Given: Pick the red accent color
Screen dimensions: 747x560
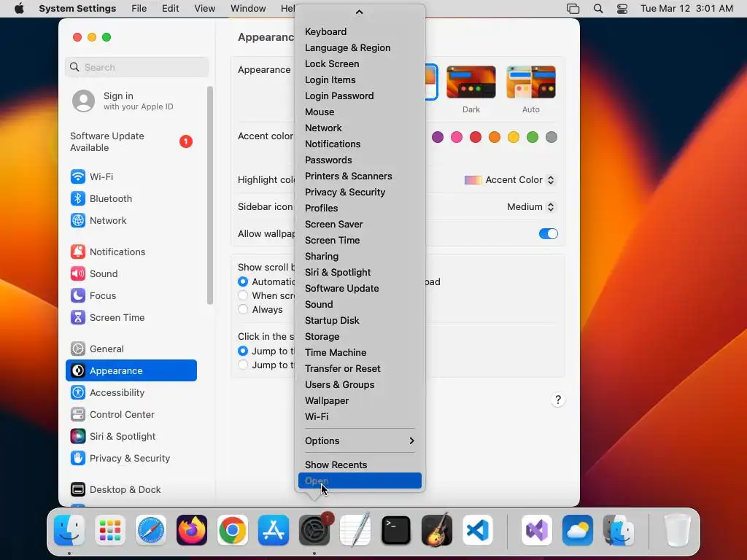Looking at the screenshot, I should point(476,138).
